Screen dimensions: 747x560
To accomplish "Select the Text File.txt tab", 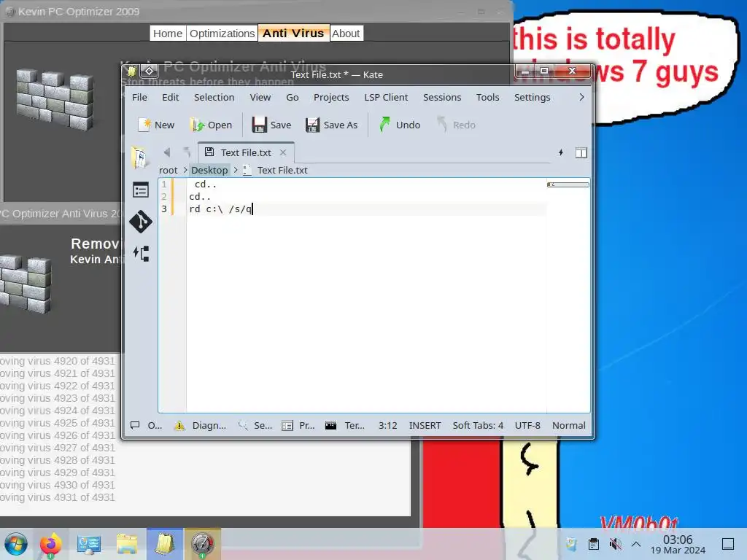I will coord(246,152).
